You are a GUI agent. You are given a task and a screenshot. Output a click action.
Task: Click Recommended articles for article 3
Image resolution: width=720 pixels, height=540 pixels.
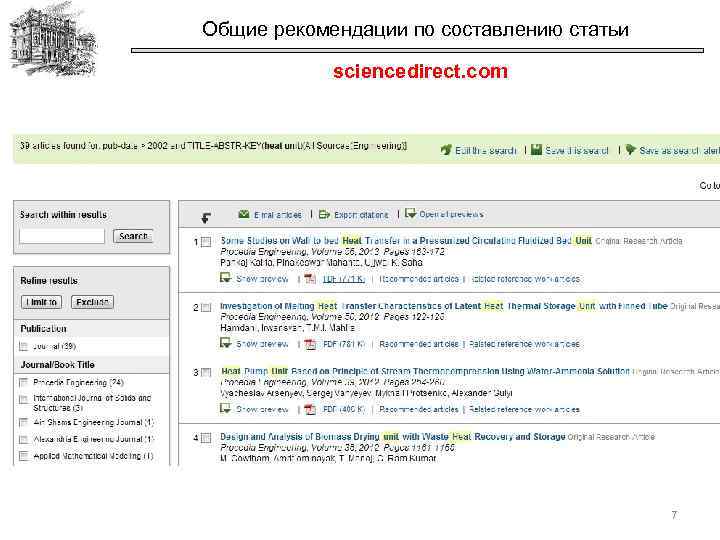pos(419,409)
